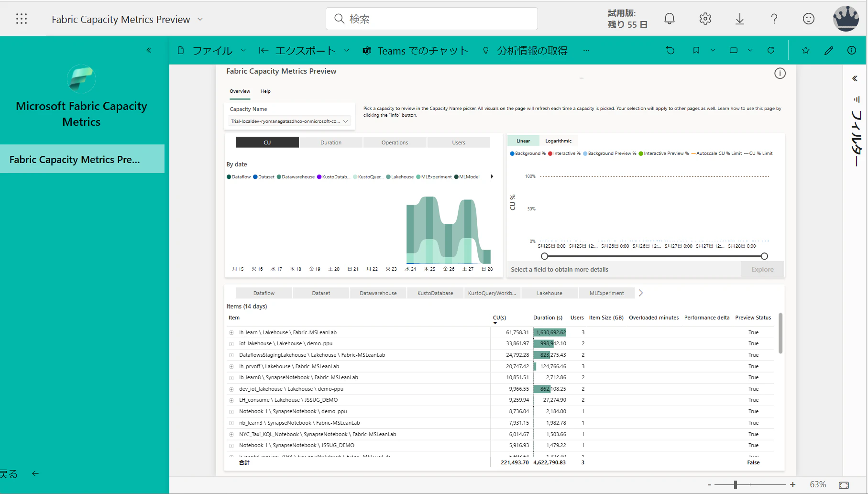Click the edit pencil icon
Viewport: 868px width, 494px height.
point(829,50)
